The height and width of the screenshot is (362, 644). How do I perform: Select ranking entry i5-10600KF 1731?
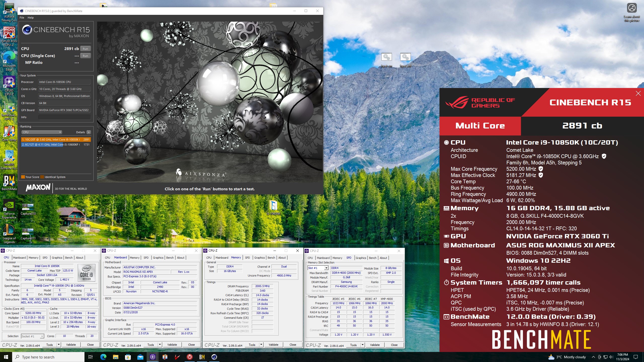56,145
